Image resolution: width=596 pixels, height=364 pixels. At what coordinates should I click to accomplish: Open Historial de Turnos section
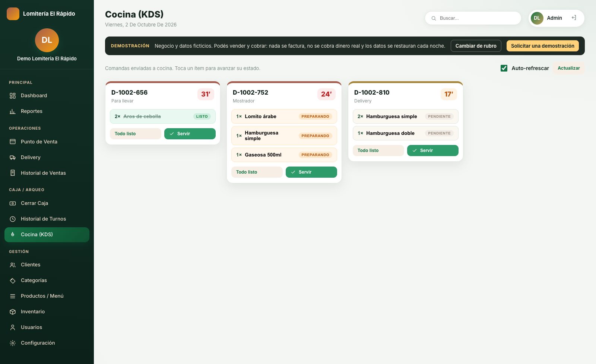[47, 219]
